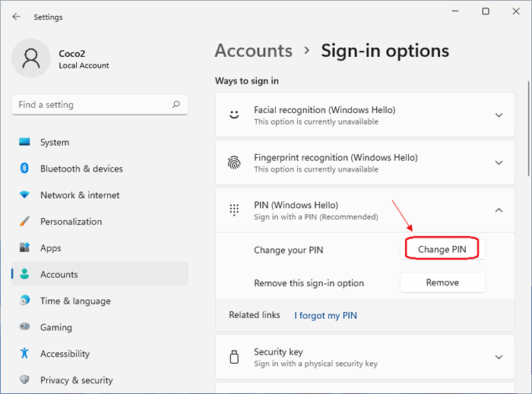
Task: Expand the Security key chevron
Action: [499, 357]
